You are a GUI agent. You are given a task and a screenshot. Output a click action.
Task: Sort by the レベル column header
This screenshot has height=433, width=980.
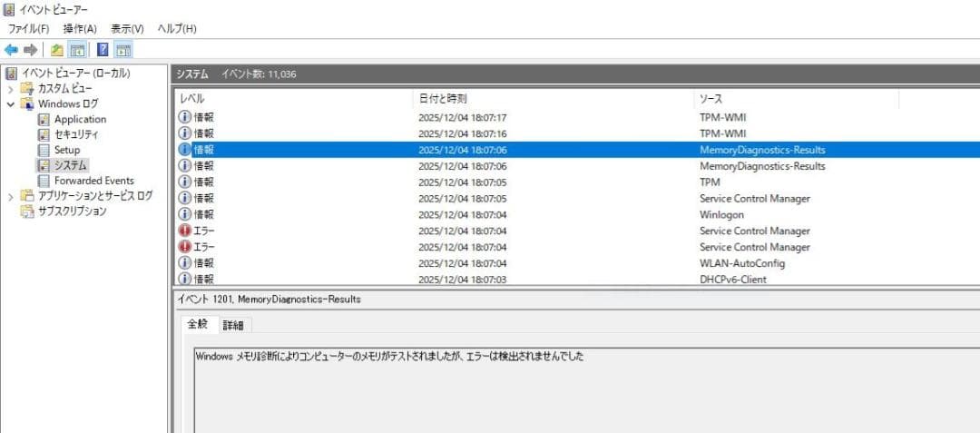coord(294,99)
